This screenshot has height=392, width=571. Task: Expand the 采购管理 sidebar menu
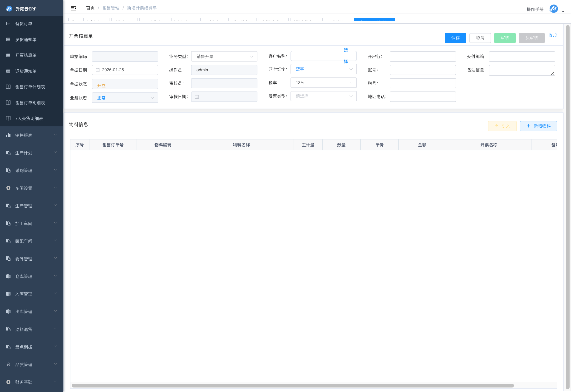[x=31, y=170]
